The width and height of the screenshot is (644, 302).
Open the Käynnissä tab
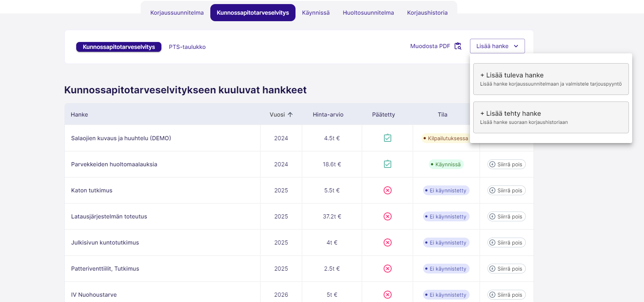click(x=315, y=13)
